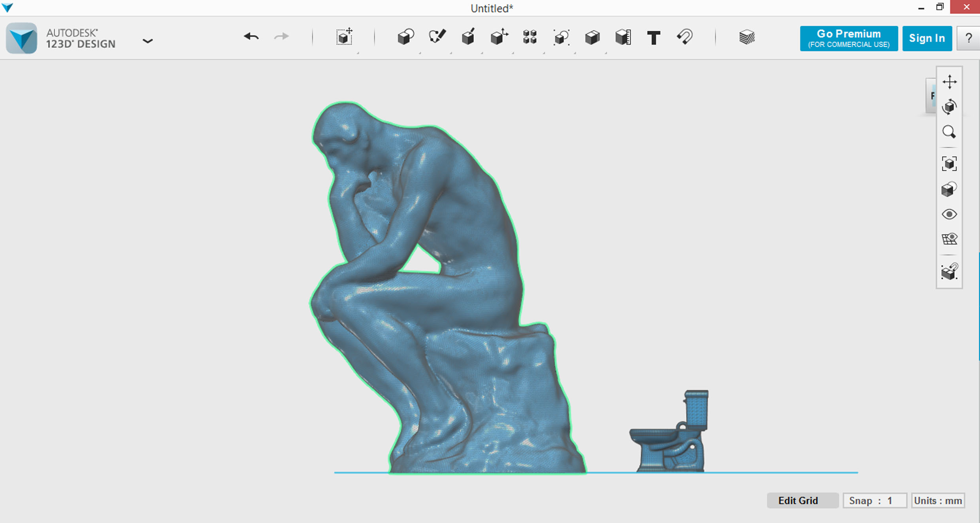980x523 pixels.
Task: Open the Combine tool menu
Action: click(x=592, y=37)
